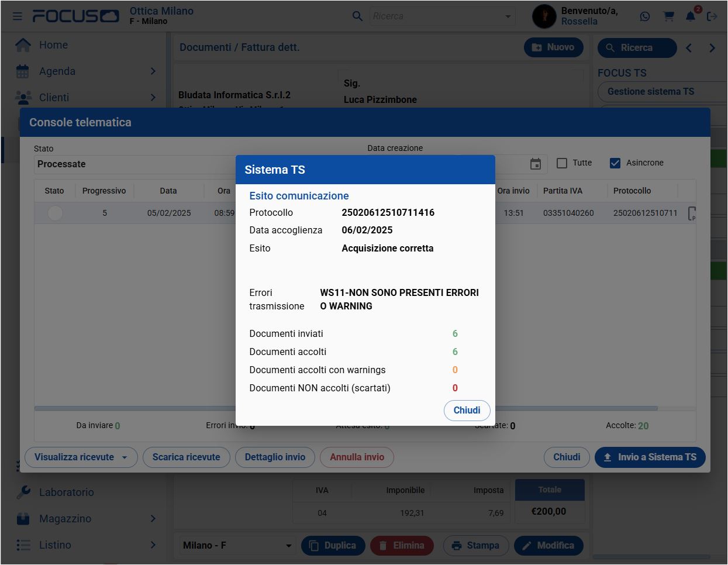
Task: Click the logout icon in header
Action: [x=712, y=16]
